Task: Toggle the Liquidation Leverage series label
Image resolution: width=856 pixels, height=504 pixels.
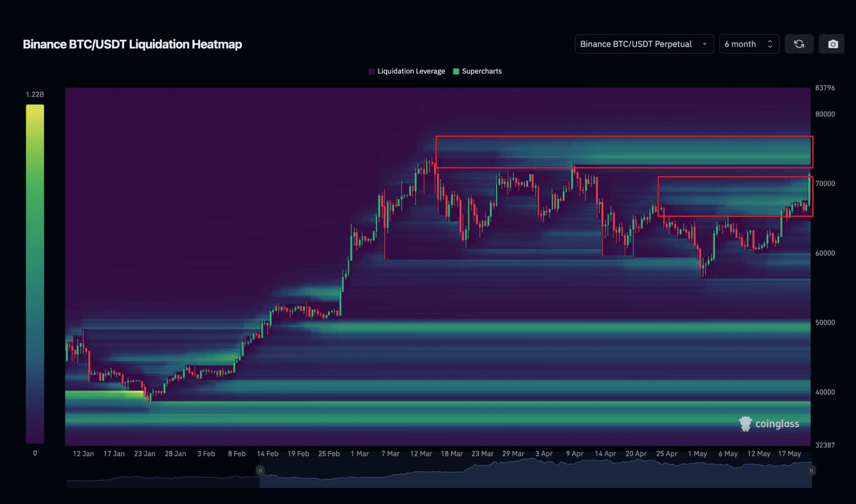Action: point(411,71)
